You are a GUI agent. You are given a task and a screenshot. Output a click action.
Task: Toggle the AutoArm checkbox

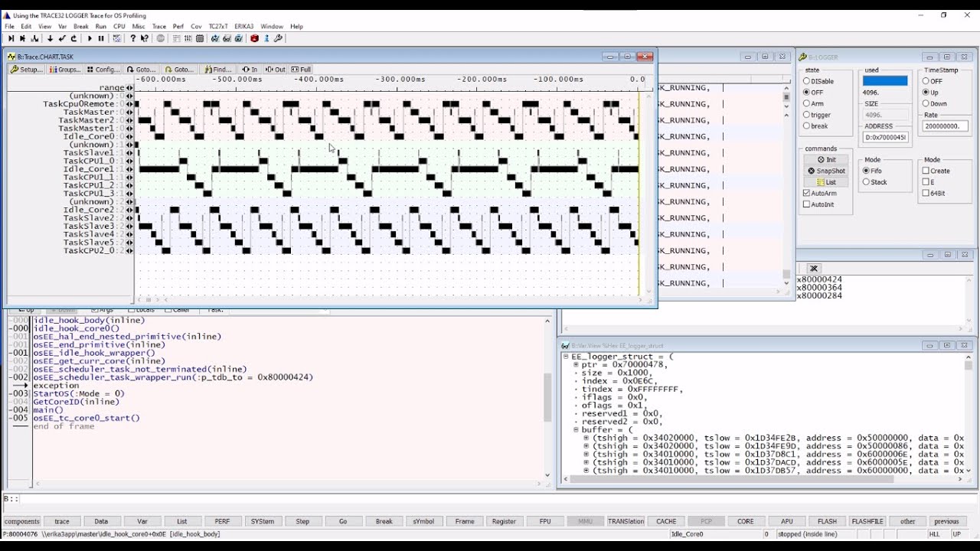[x=819, y=194]
